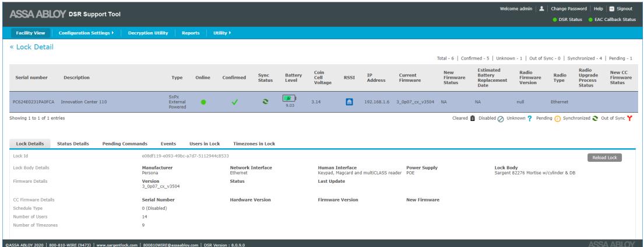Image resolution: width=644 pixels, height=247 pixels.
Task: Click the IP address 192.168.1.6 cell
Action: pyautogui.click(x=376, y=102)
